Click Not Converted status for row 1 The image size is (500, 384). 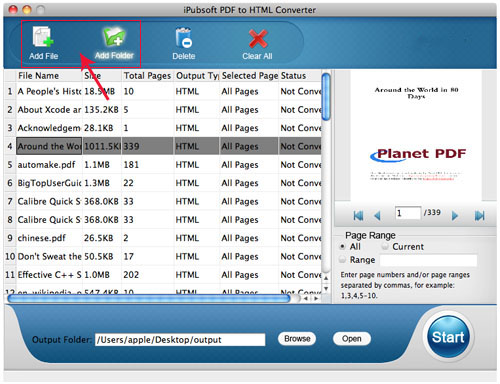click(x=300, y=91)
